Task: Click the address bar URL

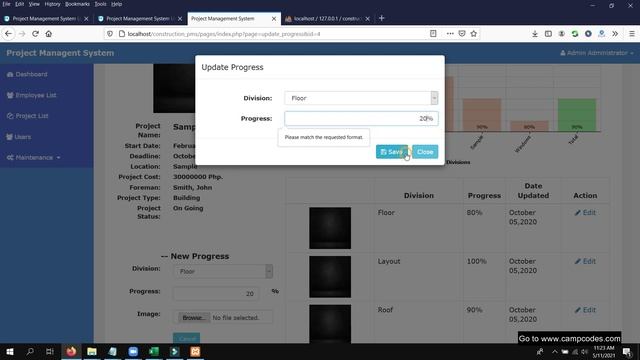Action: (224, 34)
